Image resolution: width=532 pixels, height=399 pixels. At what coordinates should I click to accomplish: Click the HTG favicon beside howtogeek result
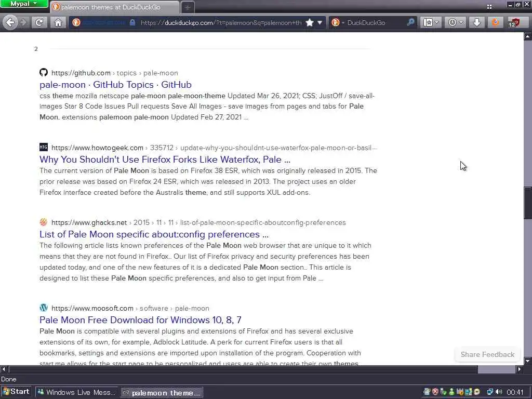44,147
